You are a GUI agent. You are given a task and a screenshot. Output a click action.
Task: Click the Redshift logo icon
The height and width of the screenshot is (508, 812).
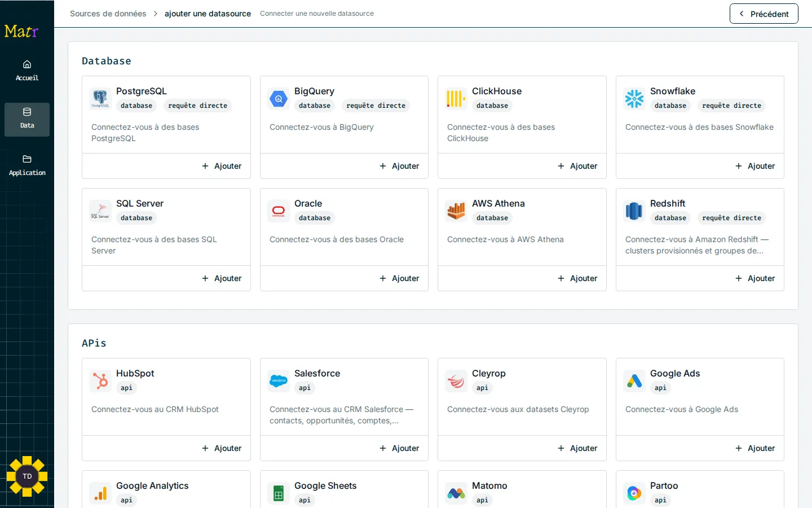(x=634, y=211)
